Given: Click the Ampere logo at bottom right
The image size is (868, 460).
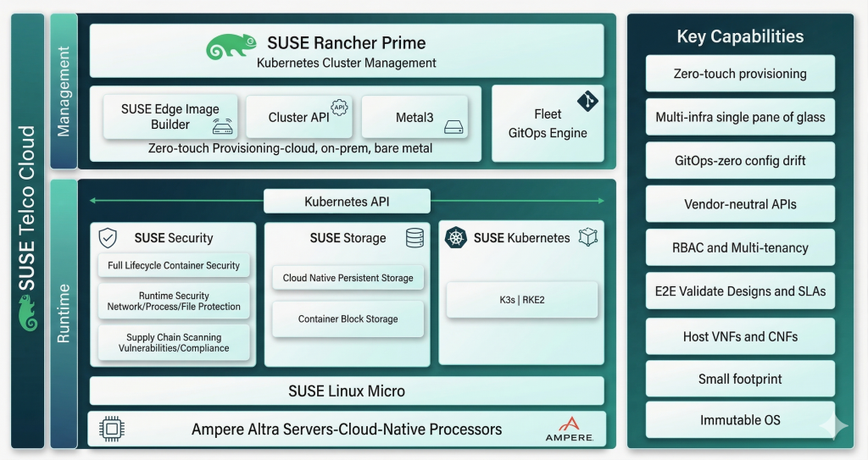Looking at the screenshot, I should (569, 429).
